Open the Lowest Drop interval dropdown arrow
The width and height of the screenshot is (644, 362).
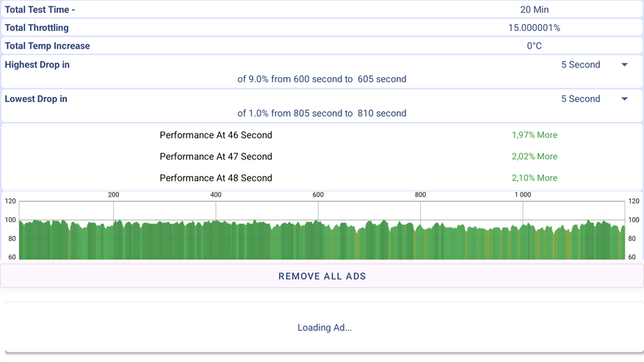click(x=624, y=99)
